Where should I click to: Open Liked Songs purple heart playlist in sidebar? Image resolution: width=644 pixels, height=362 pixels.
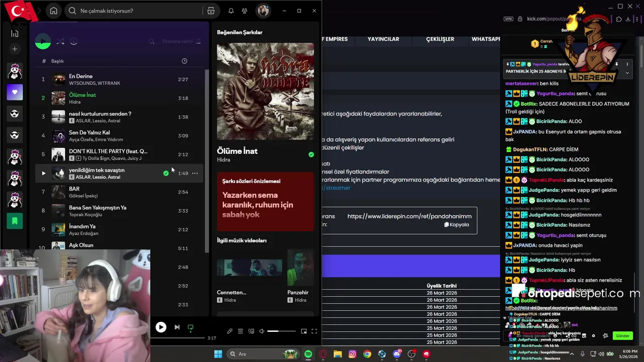15,92
